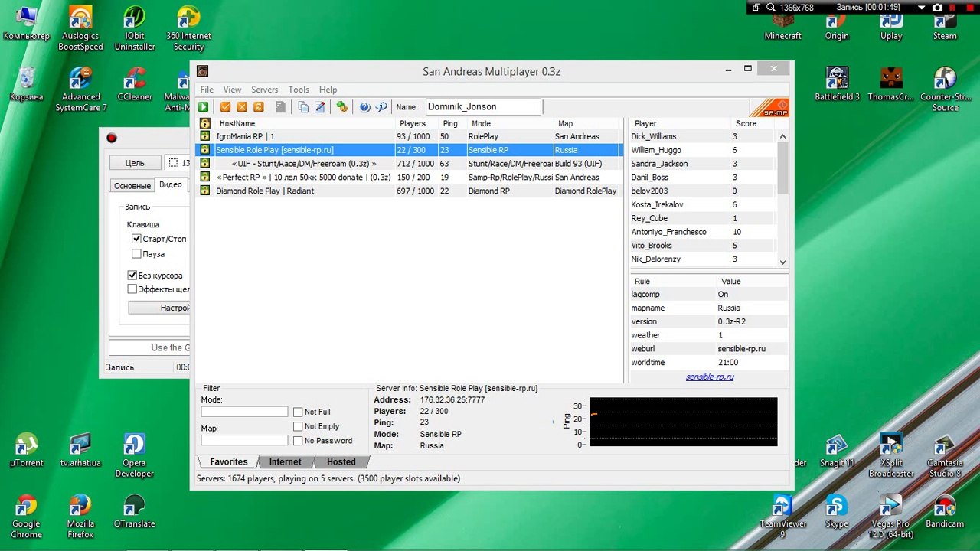Click the Mode filter input field
The image size is (980, 551).
[x=244, y=412]
